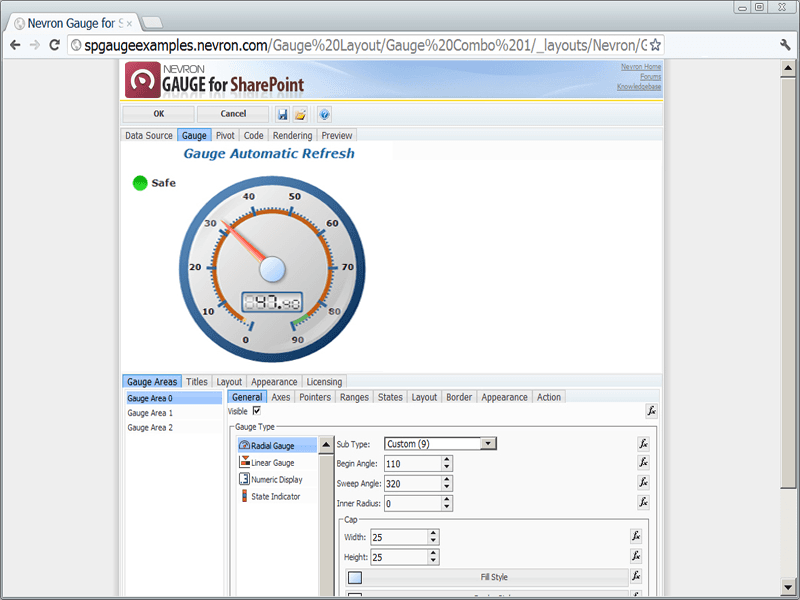Click page scrollbar down arrow
Image resolution: width=800 pixels, height=600 pixels.
[x=788, y=585]
